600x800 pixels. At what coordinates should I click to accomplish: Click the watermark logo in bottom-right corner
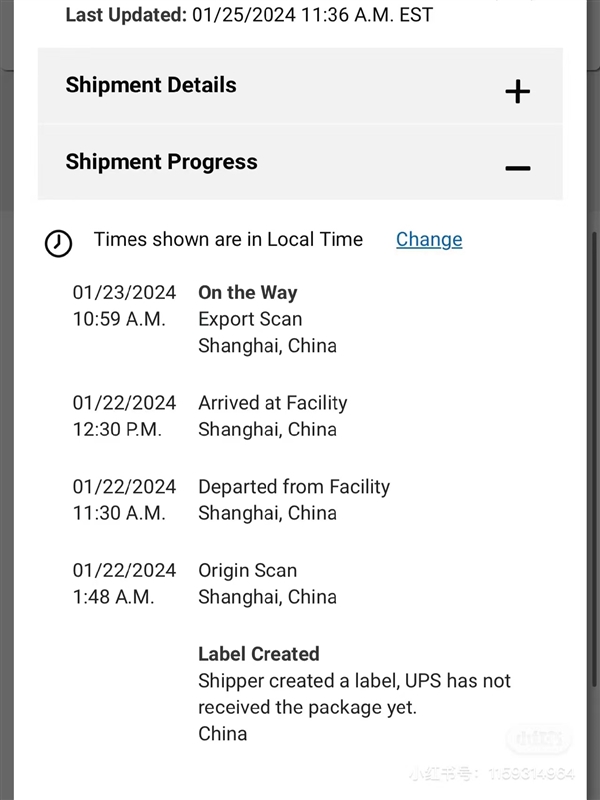coord(539,740)
